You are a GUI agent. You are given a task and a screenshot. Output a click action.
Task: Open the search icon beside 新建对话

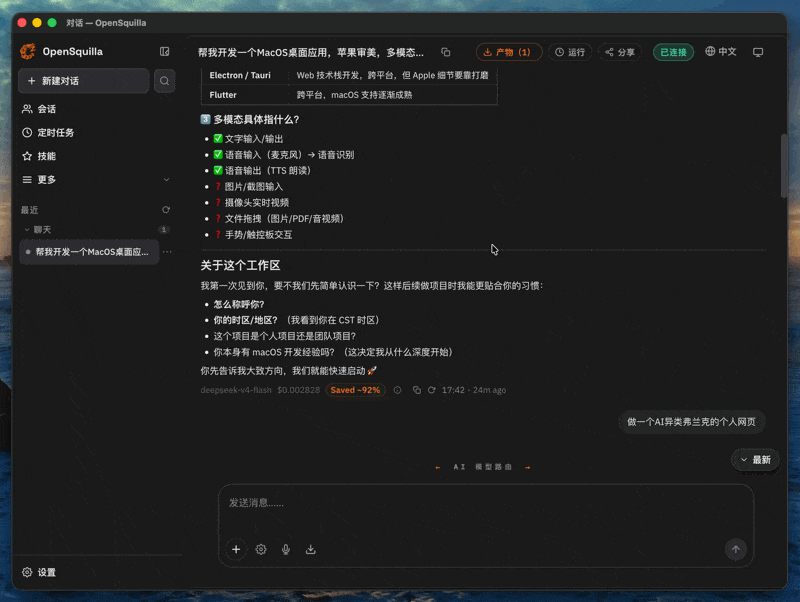(x=164, y=81)
